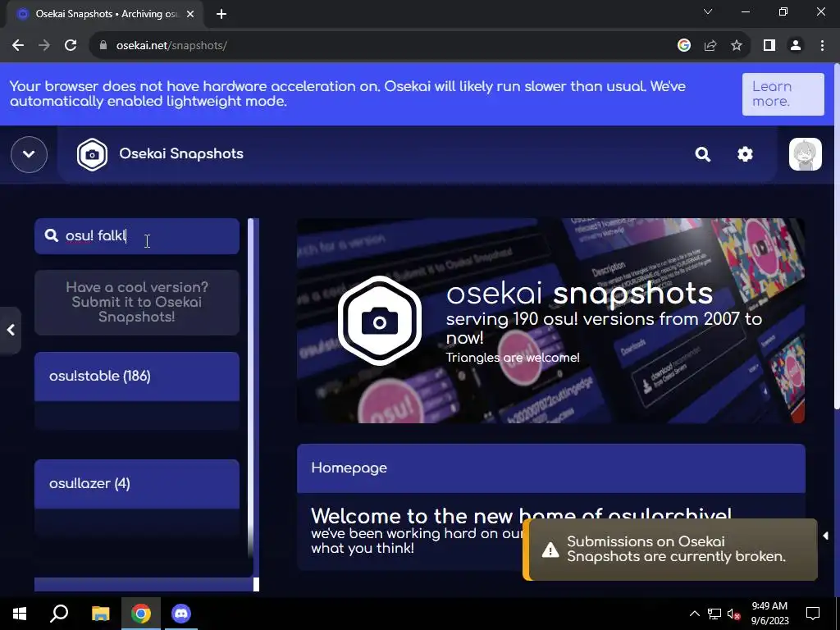Toggle the browser side panel icon
This screenshot has height=630, width=840.
[769, 46]
